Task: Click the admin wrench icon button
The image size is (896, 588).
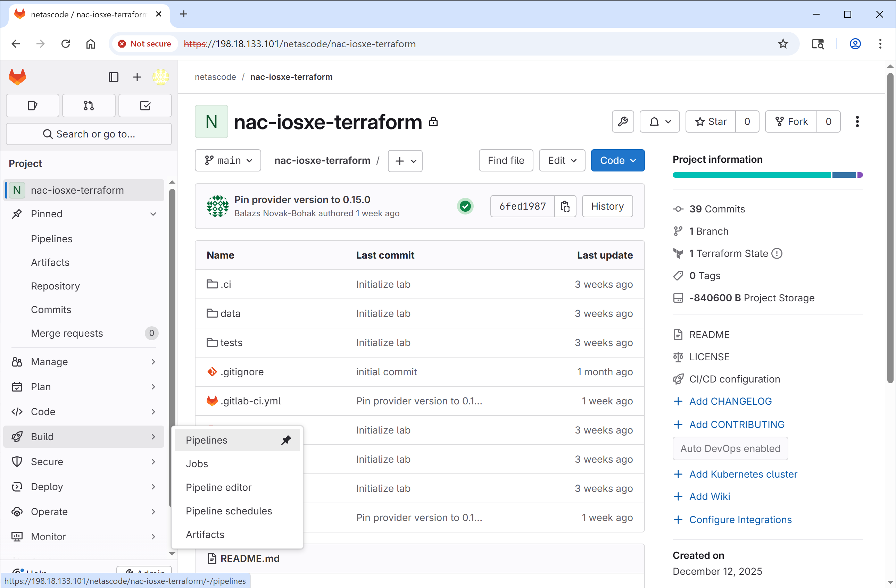Action: tap(623, 121)
